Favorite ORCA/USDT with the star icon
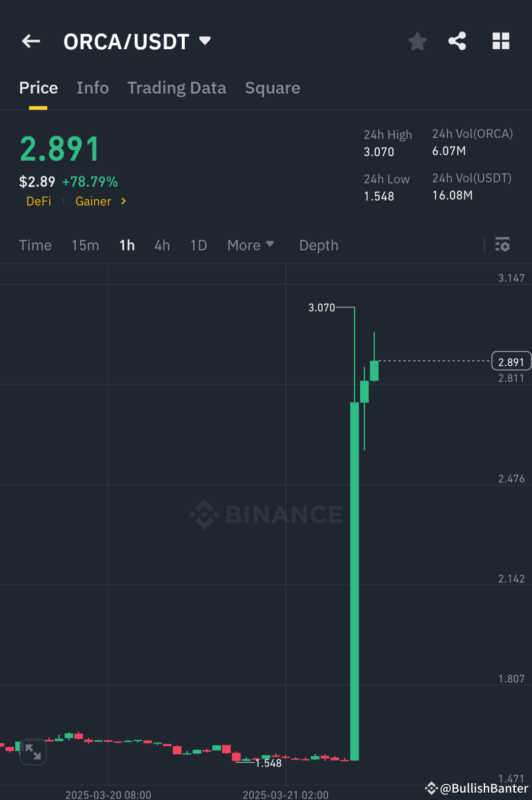This screenshot has height=800, width=532. [x=417, y=41]
